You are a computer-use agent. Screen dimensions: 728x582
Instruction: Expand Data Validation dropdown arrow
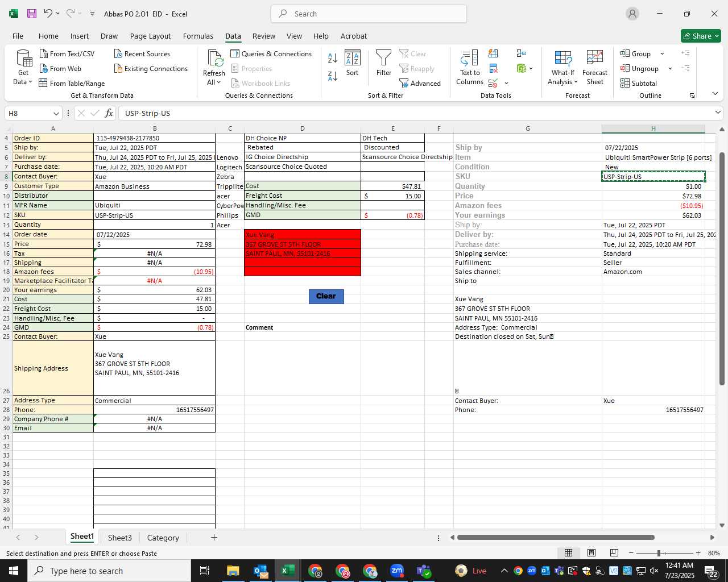506,83
